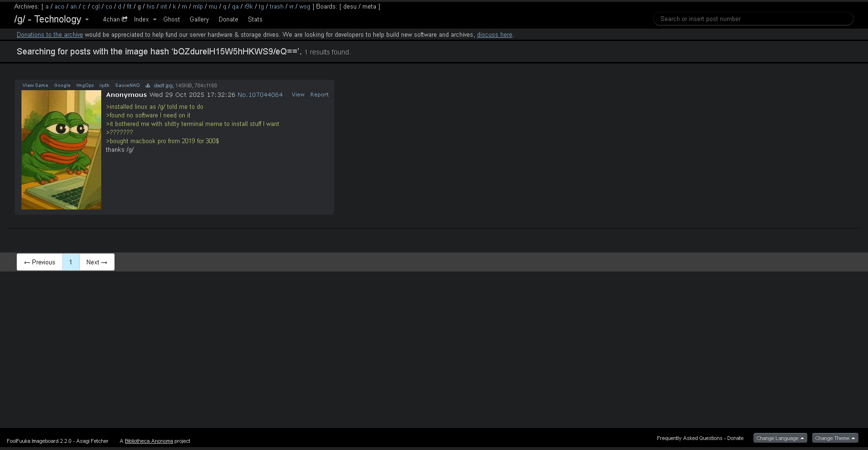Open the /cgl/ archive link
The height and width of the screenshot is (450, 868).
[95, 7]
